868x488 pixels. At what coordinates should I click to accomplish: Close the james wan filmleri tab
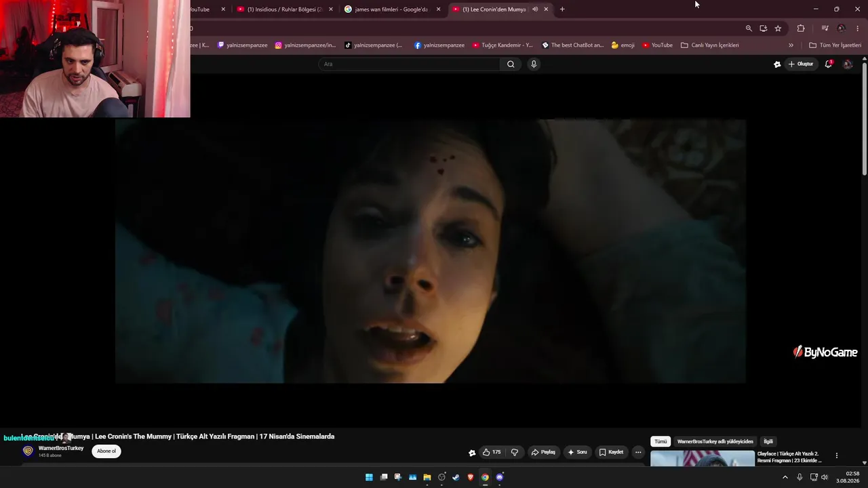[x=439, y=9]
